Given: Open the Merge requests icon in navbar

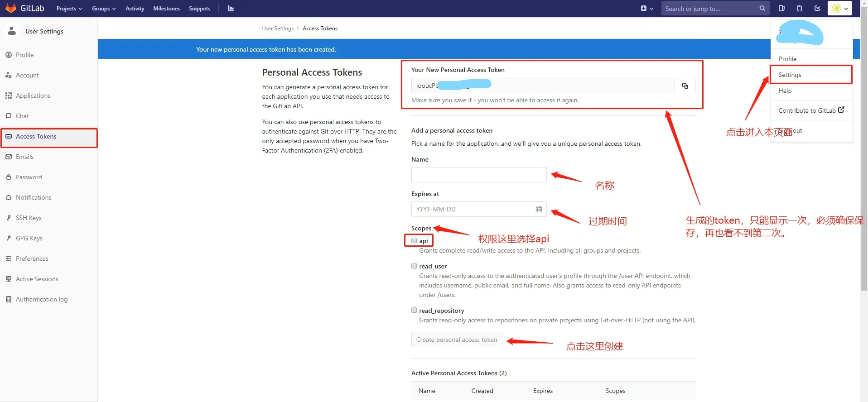Looking at the screenshot, I should coord(799,8).
